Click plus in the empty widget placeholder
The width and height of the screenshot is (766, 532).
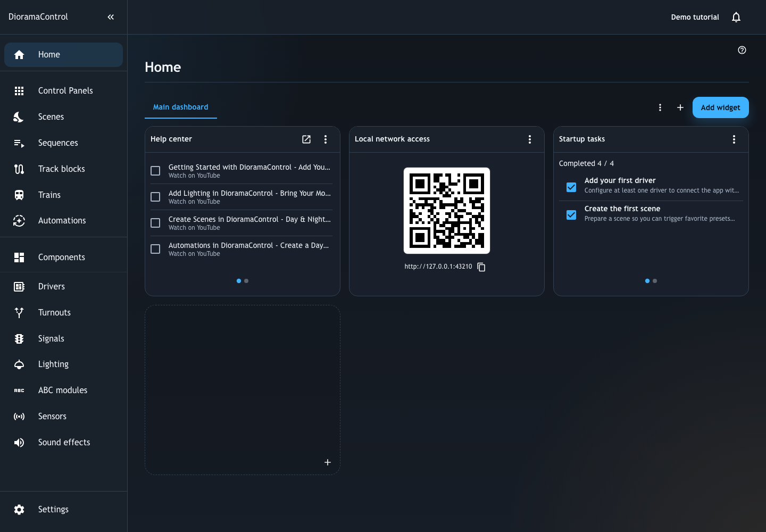pos(328,462)
